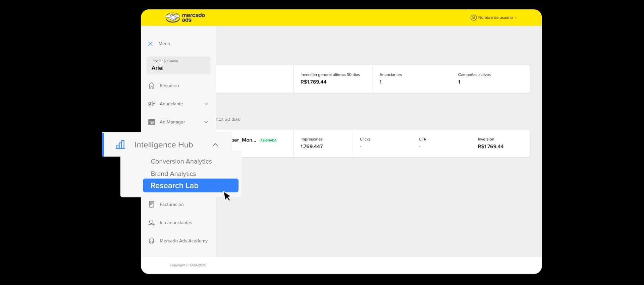644x285 pixels.
Task: Click the Ad Manager panel icon
Action: point(152,122)
